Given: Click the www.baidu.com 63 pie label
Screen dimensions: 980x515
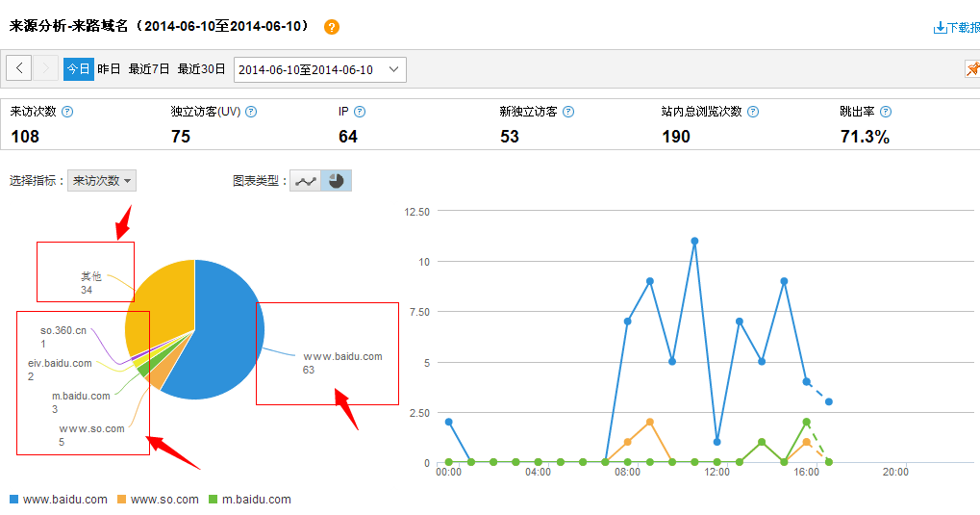Looking at the screenshot, I should click(342, 363).
